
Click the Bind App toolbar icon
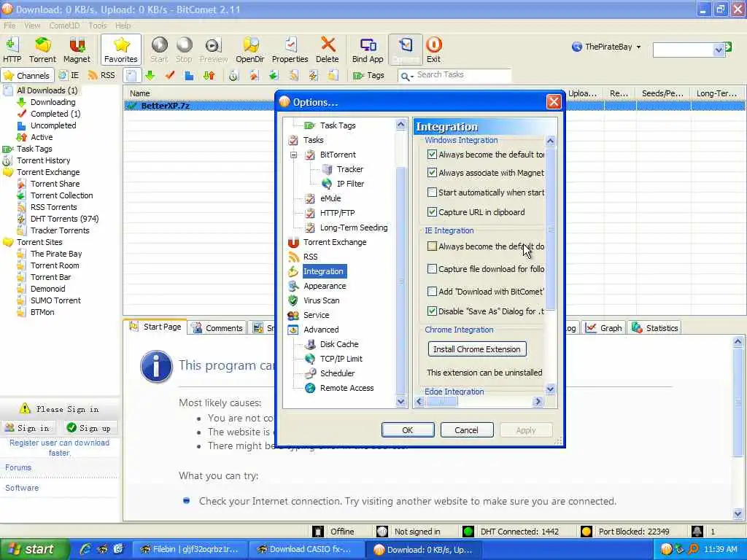click(x=368, y=50)
